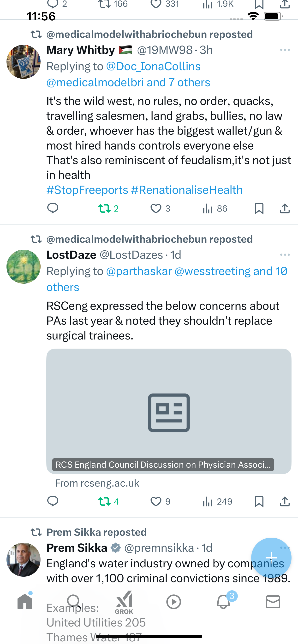The height and width of the screenshot is (644, 298).
Task: Open the Messages envelope tab
Action: click(273, 602)
